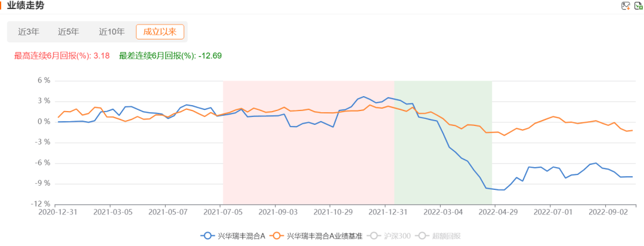Viewport: 644px width, 246px height.
Task: Click the 2021-07-05 x-axis date label
Action: tap(222, 211)
